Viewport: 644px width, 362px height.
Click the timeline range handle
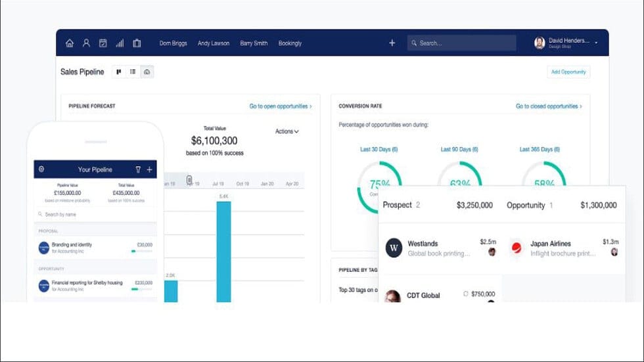189,180
